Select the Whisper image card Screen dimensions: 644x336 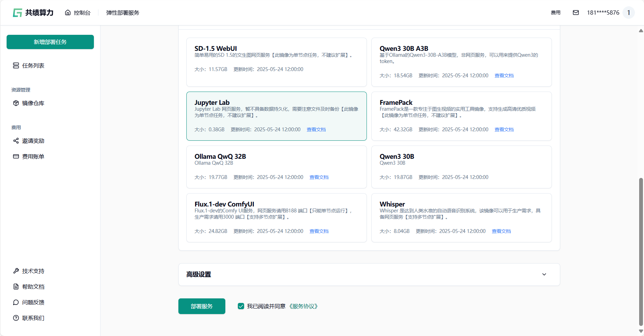(x=461, y=218)
